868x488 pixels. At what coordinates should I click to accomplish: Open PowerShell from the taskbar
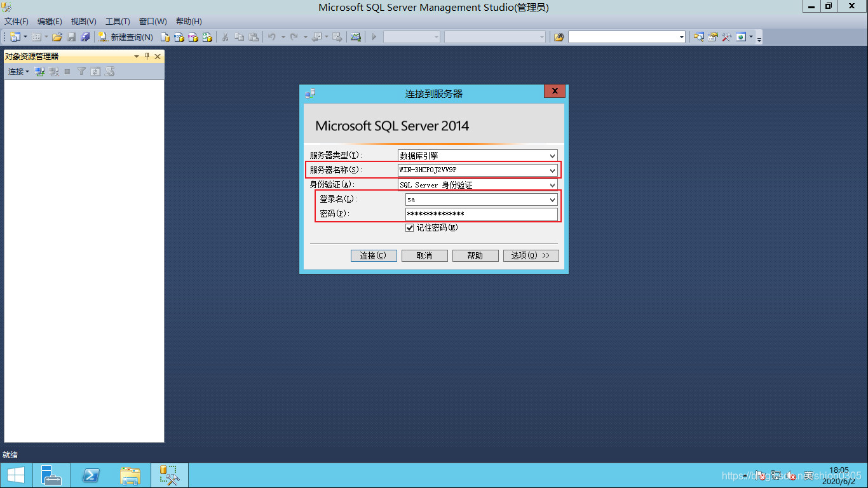point(91,475)
